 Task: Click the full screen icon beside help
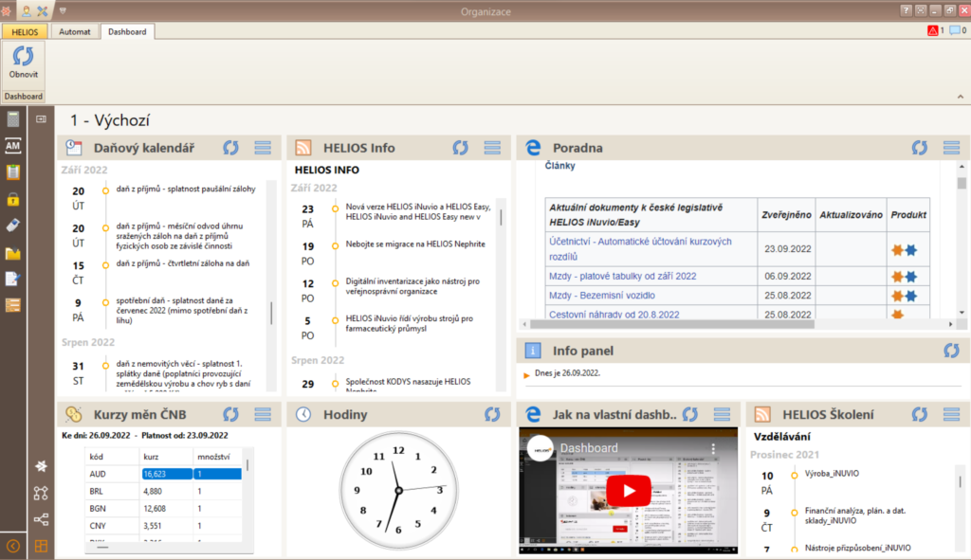[921, 10]
